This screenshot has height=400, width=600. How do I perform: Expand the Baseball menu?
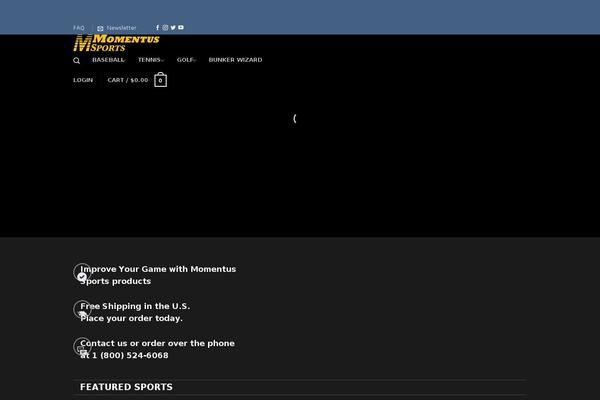[109, 60]
